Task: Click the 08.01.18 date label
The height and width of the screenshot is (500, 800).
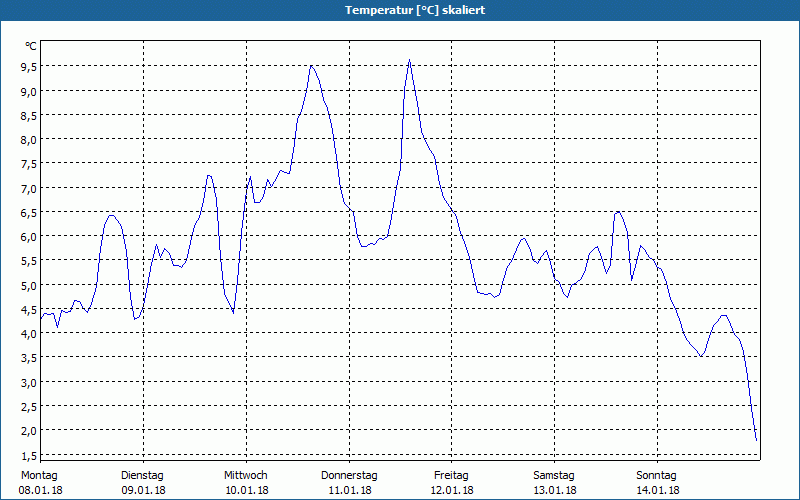Action: click(x=40, y=490)
